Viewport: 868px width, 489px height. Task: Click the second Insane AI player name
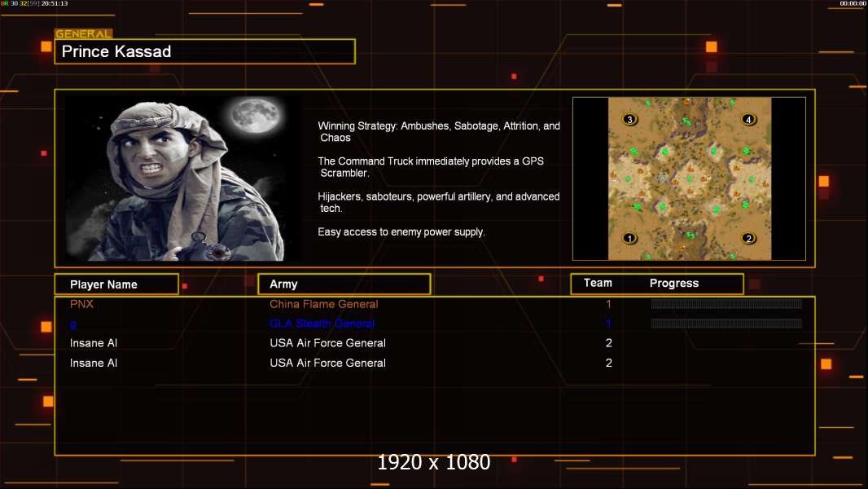pyautogui.click(x=94, y=363)
